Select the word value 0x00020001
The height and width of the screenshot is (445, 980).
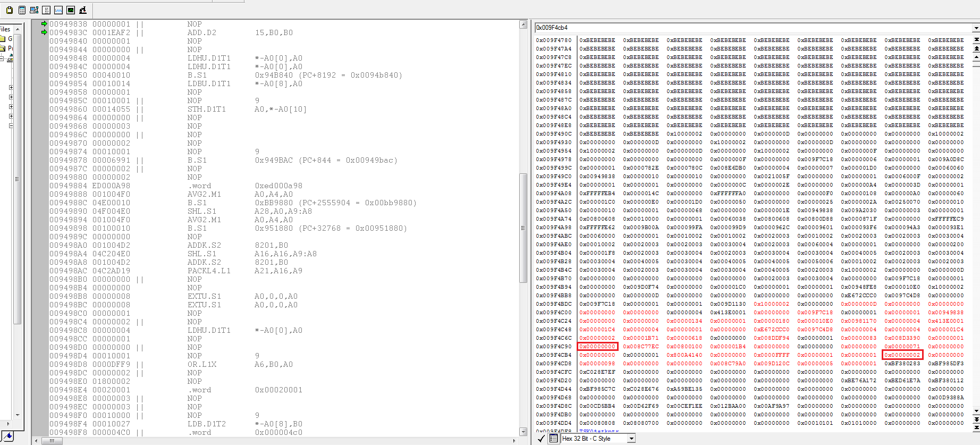[x=278, y=390]
